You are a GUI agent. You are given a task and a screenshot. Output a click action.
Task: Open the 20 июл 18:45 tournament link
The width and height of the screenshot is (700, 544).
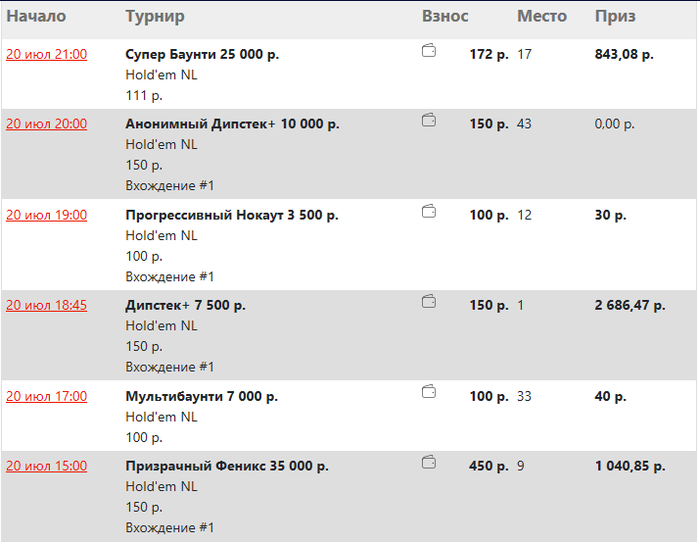click(x=46, y=305)
